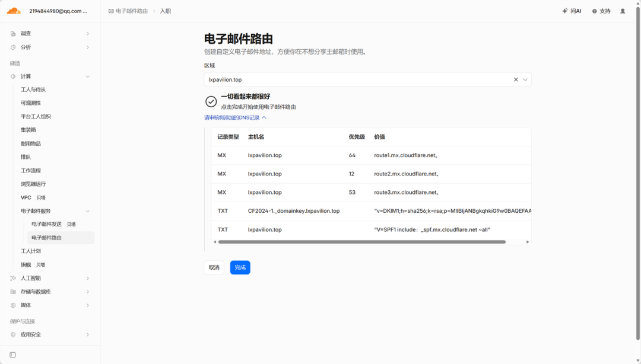Image resolution: width=641 pixels, height=364 pixels.
Task: Collapse 请审核将添加的DNS记录 link
Action: [x=235, y=117]
